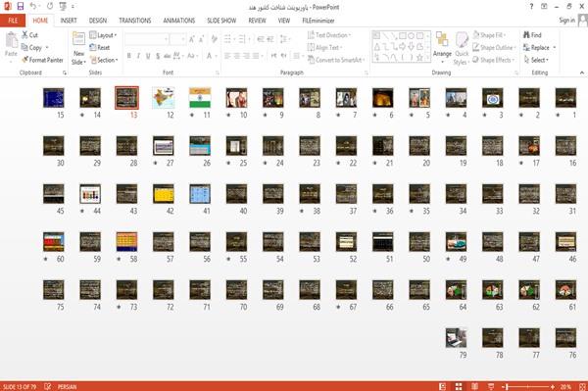Open the FILE tab

13,21
